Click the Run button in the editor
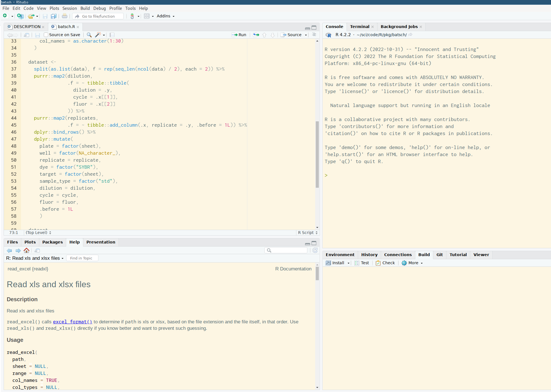This screenshot has width=551, height=392. 239,35
